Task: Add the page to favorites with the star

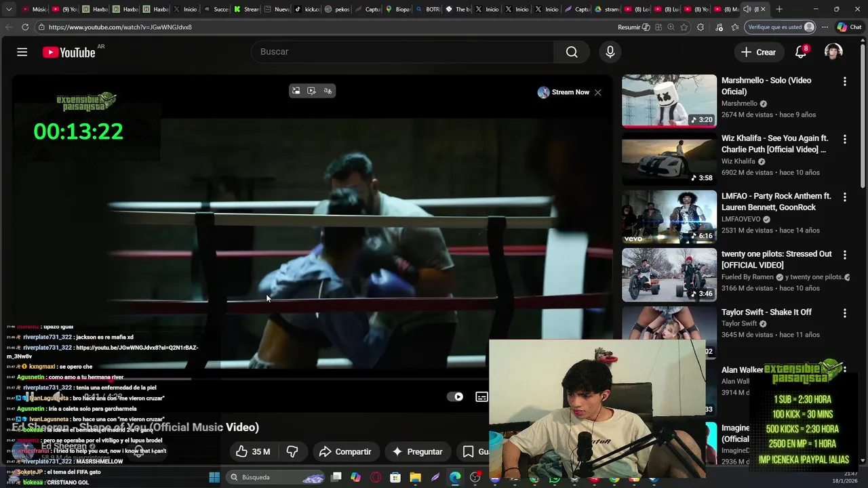Action: (x=684, y=27)
